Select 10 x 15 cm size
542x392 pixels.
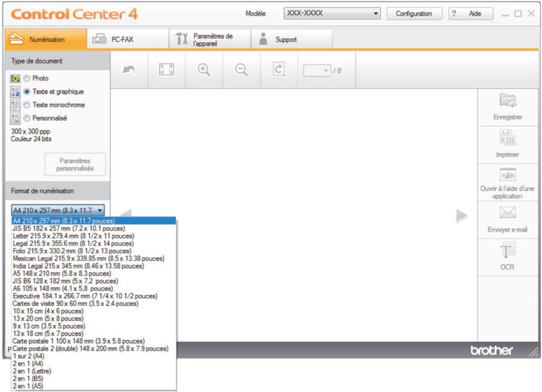93,311
